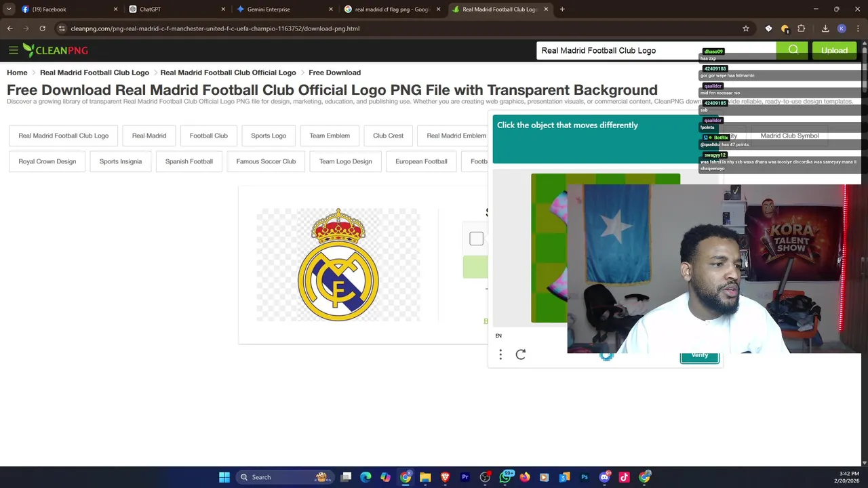Open Real Madrid Football Club Official Logo breadcrumb
868x488 pixels.
228,73
